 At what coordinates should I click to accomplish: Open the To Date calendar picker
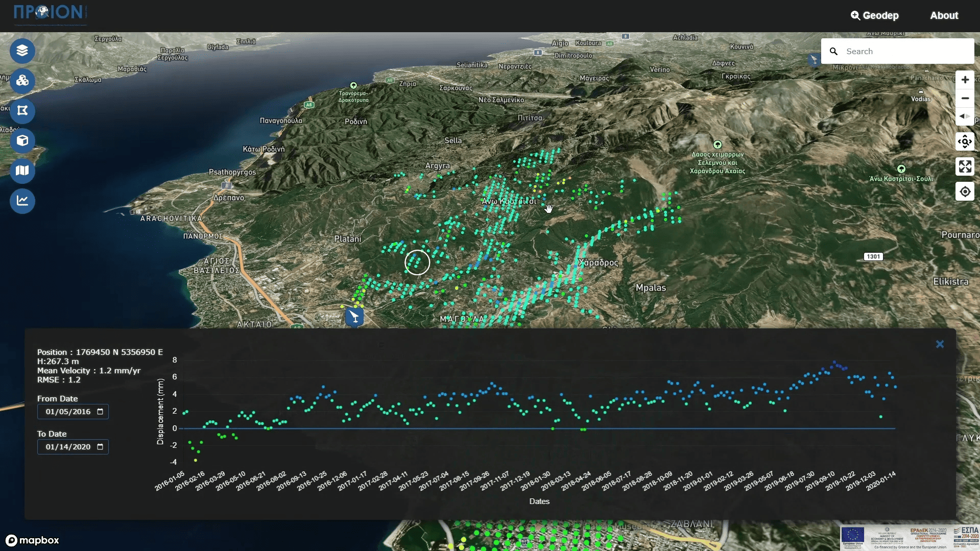(x=100, y=447)
